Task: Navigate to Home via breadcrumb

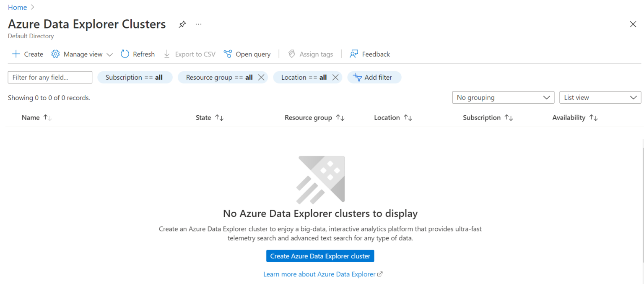Action: 17,7
